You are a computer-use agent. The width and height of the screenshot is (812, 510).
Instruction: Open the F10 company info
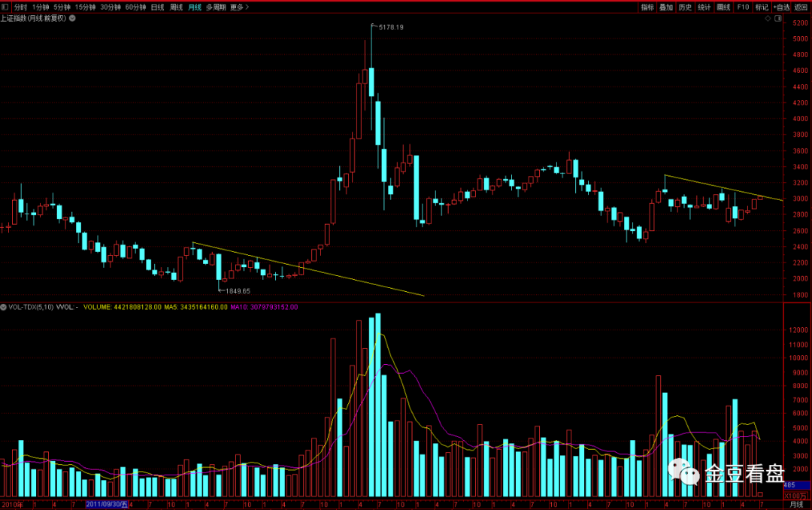click(x=743, y=8)
